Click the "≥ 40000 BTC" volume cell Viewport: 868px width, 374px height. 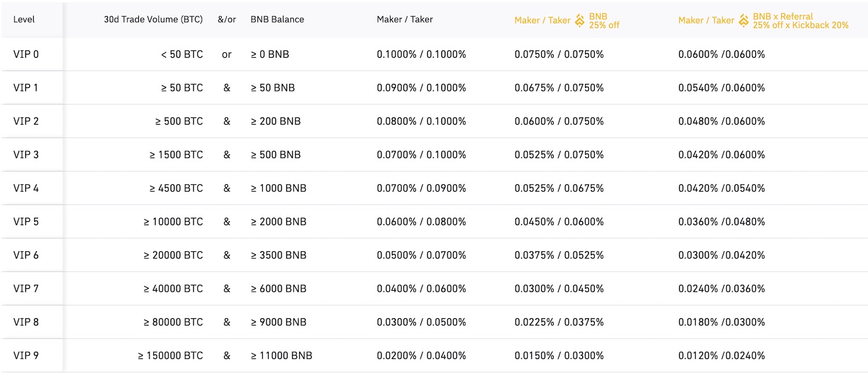[174, 288]
